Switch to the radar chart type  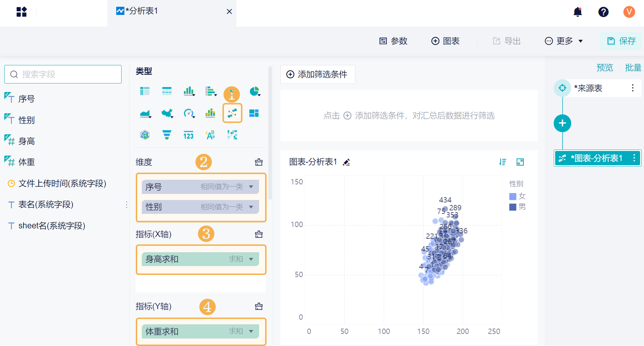click(145, 135)
